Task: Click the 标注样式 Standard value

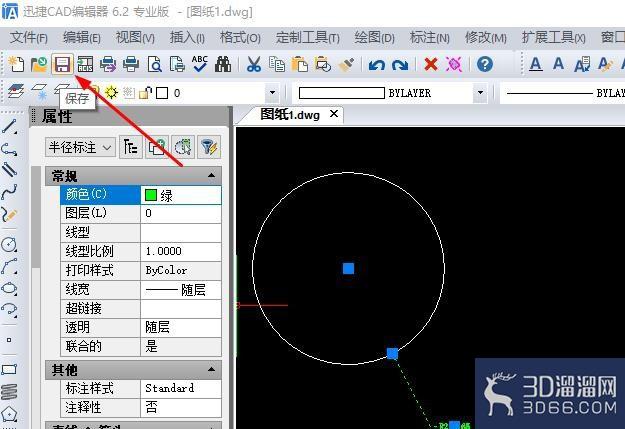Action: tap(181, 388)
